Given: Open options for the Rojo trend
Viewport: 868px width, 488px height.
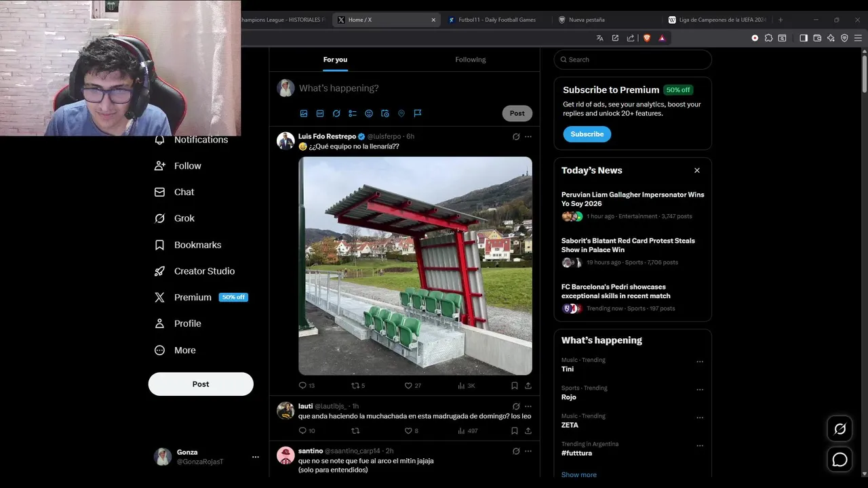Looking at the screenshot, I should (x=700, y=390).
